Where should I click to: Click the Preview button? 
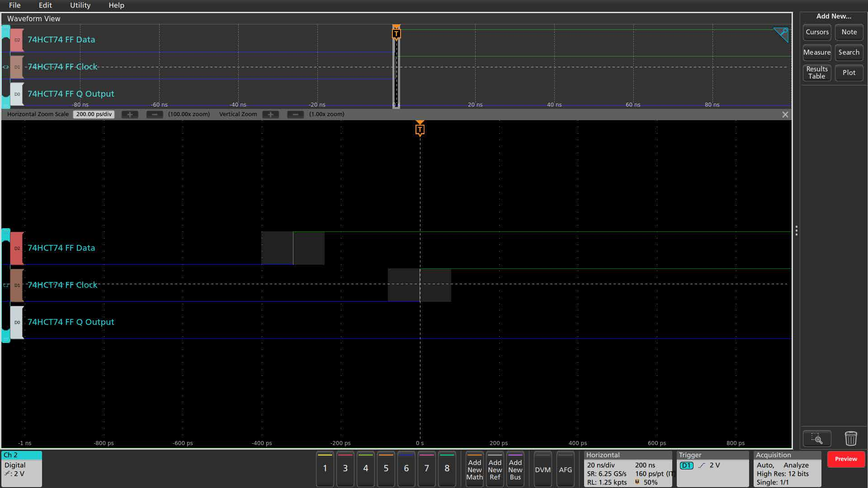point(845,459)
